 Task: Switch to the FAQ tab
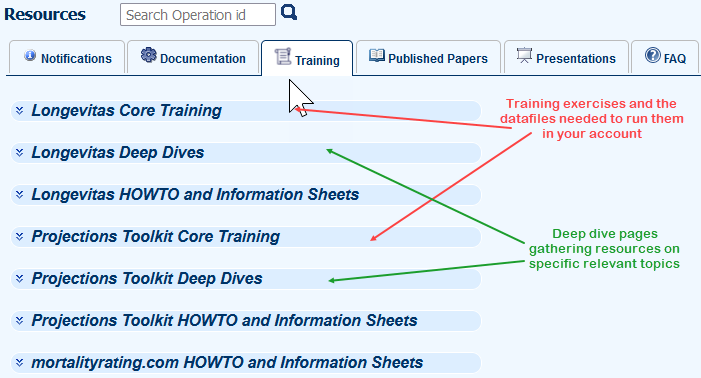point(665,58)
